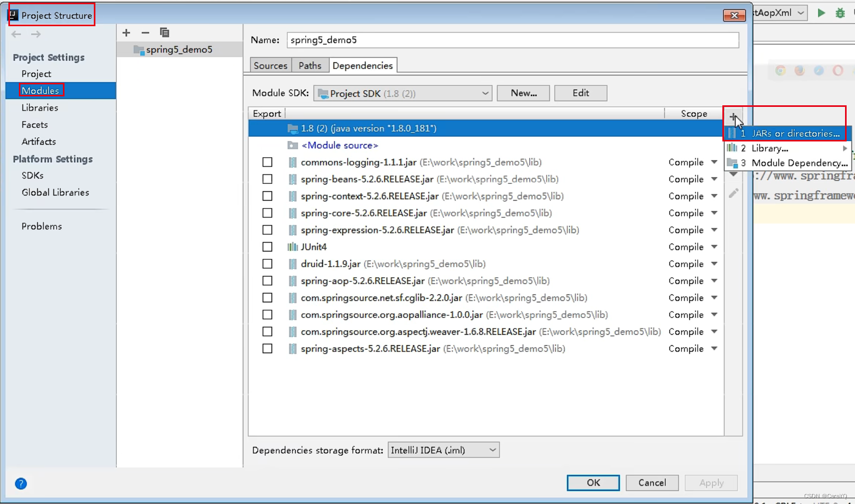This screenshot has width=855, height=504.
Task: Toggle export checkbox for spring-expression-5.2.6.RELEASE.jar
Action: (267, 230)
